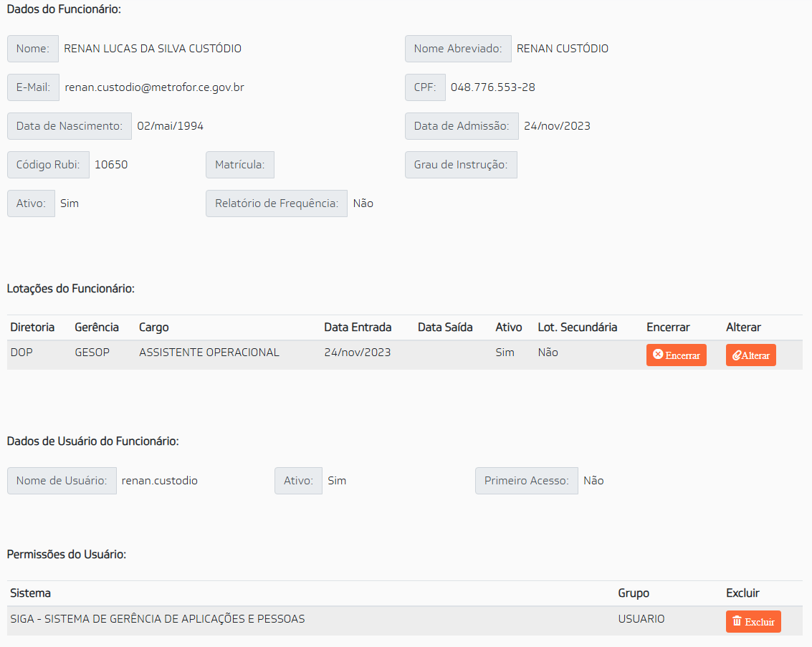
Task: Select abbreviated name RENAN CUSTÓDIO
Action: coord(563,49)
